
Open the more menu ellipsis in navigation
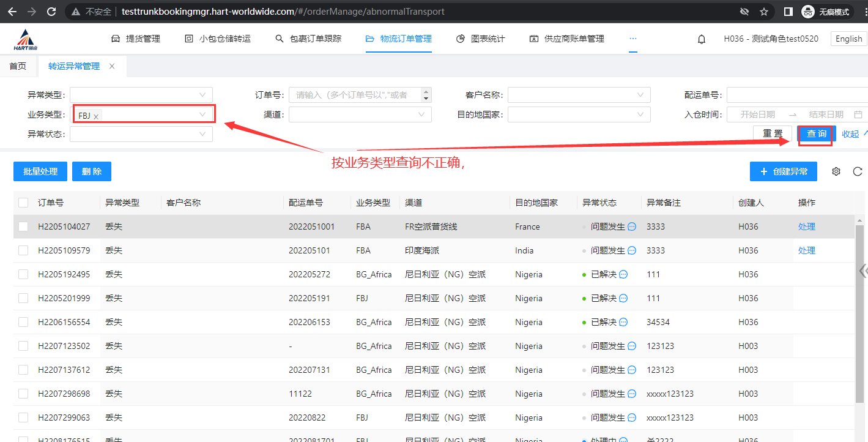(x=633, y=39)
